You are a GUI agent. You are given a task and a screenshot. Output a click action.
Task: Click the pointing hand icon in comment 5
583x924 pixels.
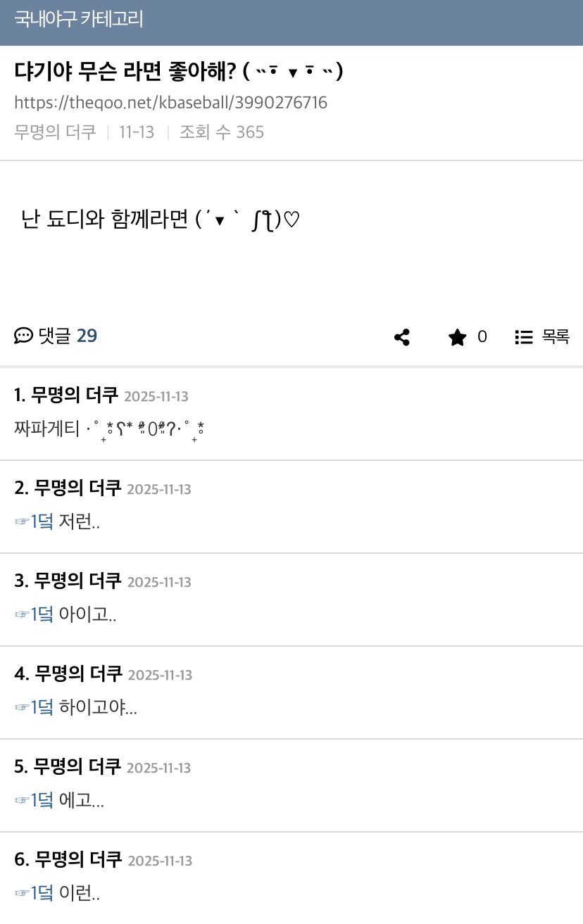(22, 801)
